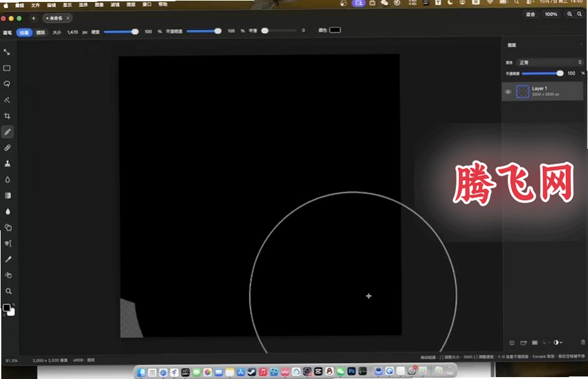Switch brush to paint mode

[x=24, y=33]
